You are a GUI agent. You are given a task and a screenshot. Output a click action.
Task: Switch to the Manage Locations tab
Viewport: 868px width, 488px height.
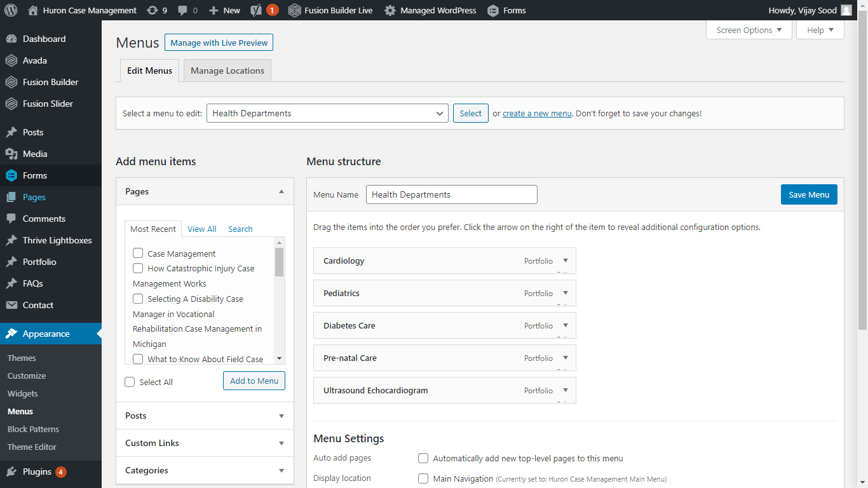[227, 71]
